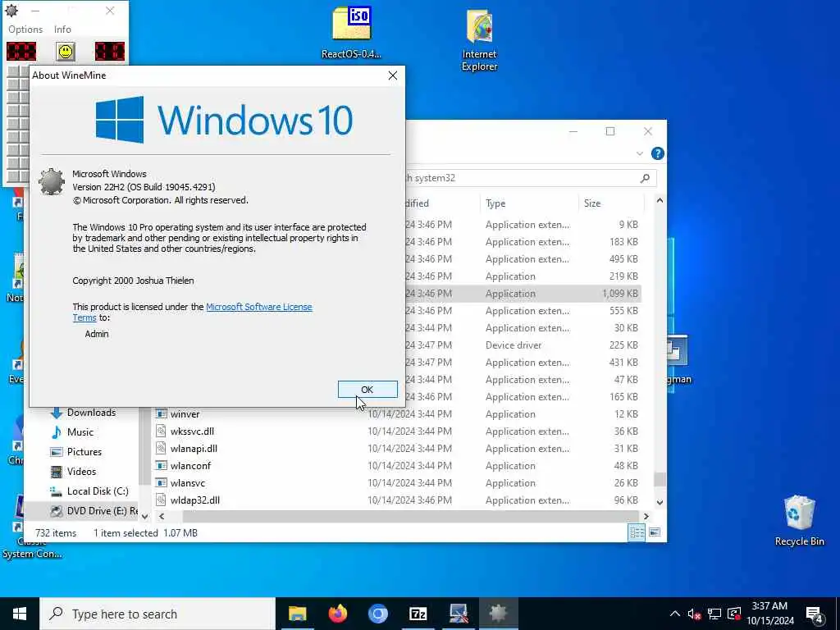Show hidden tray icons chevron
Viewport: 840px width, 630px height.
pyautogui.click(x=675, y=614)
